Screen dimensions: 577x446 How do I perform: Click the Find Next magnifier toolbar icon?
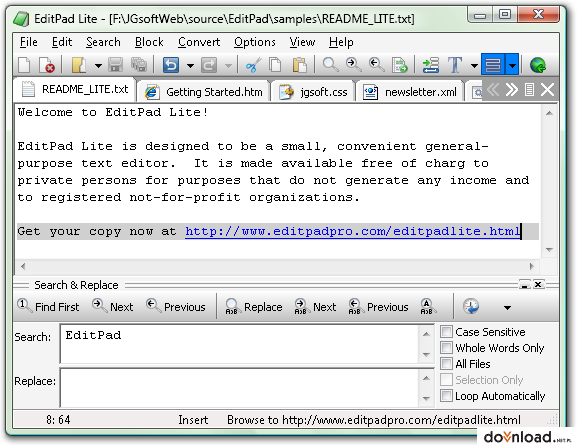(x=353, y=65)
